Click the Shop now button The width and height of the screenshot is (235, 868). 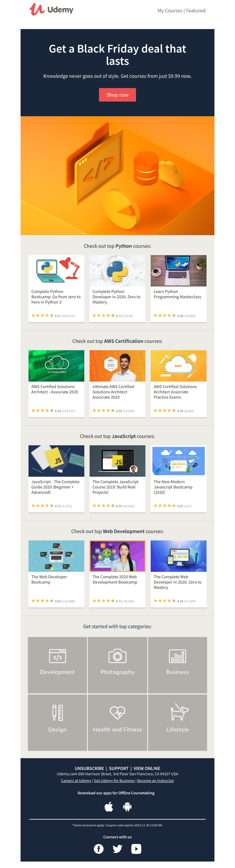pyautogui.click(x=117, y=95)
